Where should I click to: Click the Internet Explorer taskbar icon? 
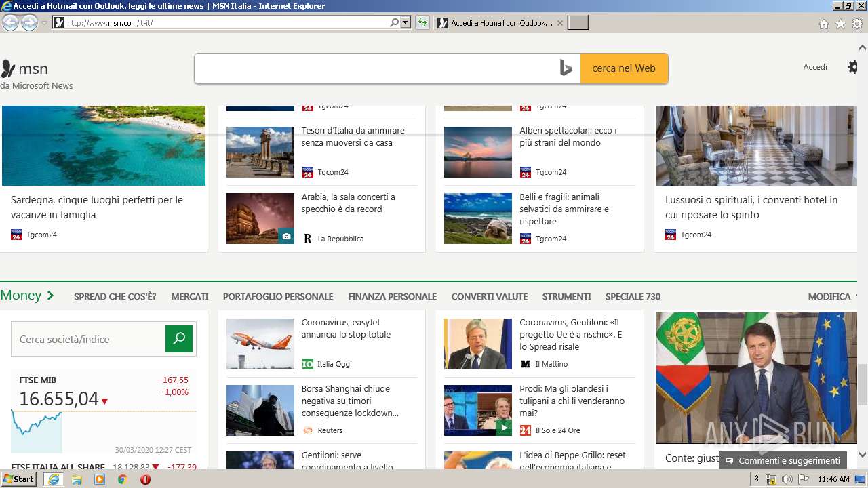point(54,479)
